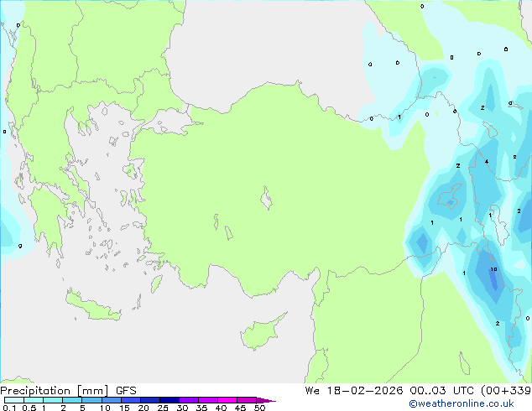Screen dimensions: 532x411
Task: Click the '35' legend scale label
Action: [x=201, y=408]
